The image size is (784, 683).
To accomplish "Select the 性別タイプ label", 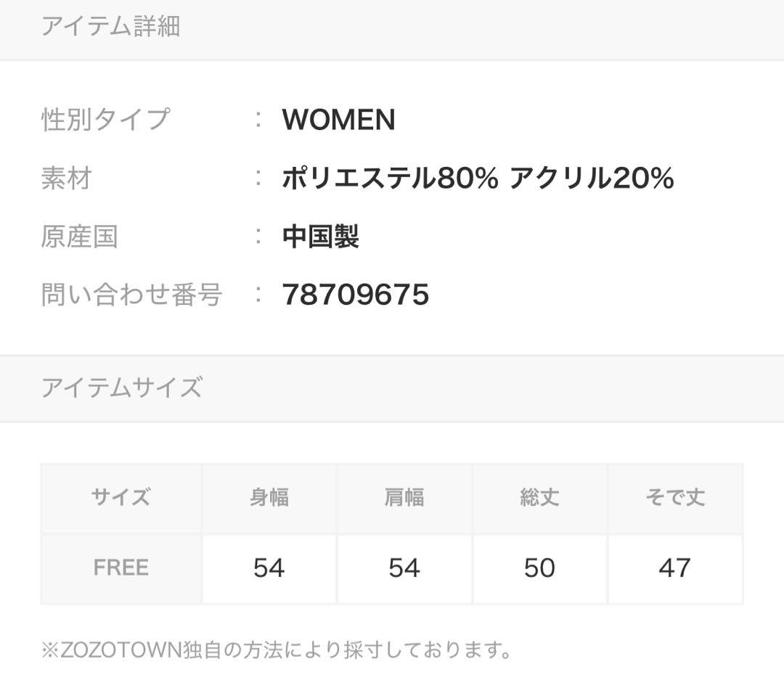I will point(105,119).
